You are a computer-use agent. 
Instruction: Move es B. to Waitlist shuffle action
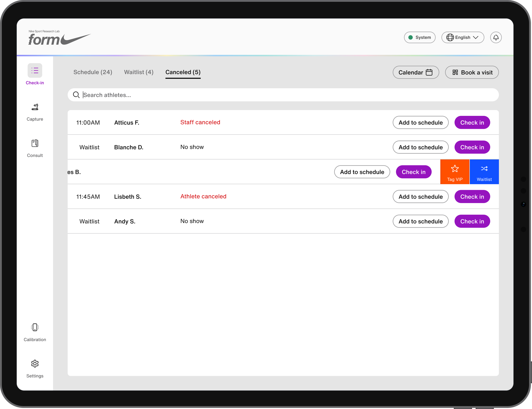coord(484,172)
